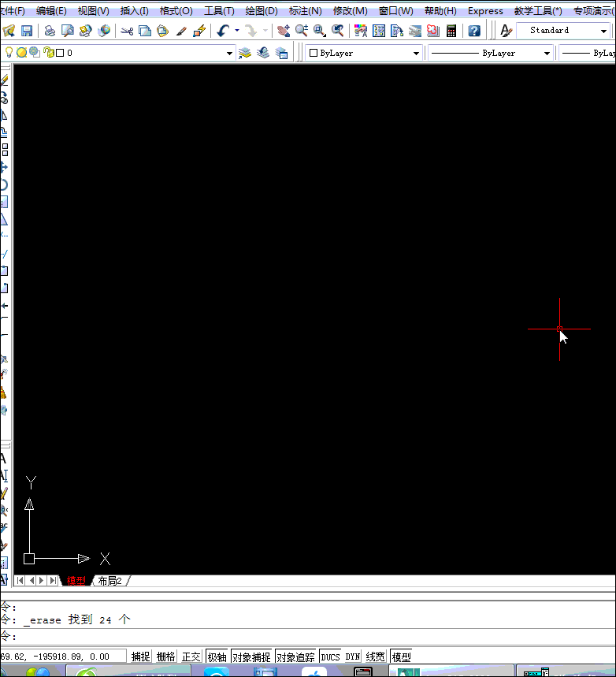Image resolution: width=616 pixels, height=677 pixels.
Task: Open the ByLayer lineweight dropdown at far right
Action: 588,53
